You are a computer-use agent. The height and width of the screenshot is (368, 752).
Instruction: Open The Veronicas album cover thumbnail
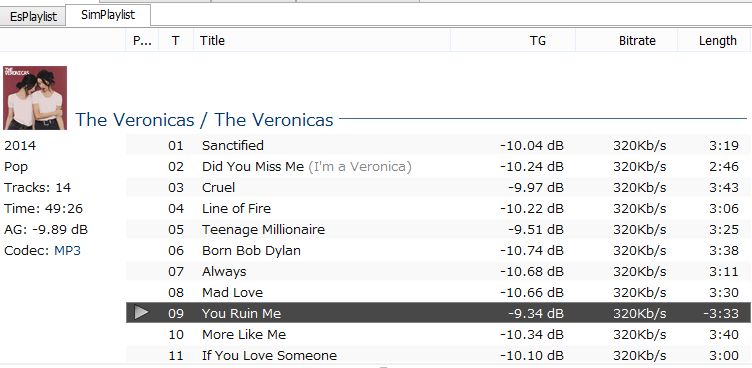click(35, 98)
